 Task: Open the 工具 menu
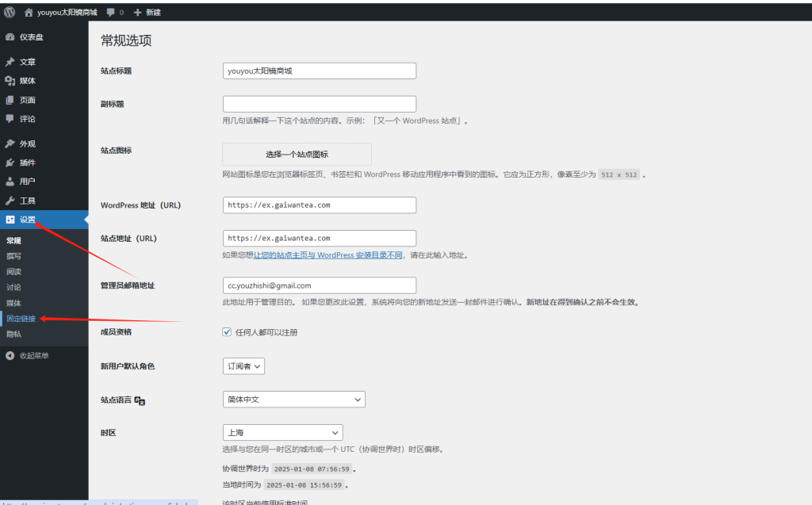point(26,199)
